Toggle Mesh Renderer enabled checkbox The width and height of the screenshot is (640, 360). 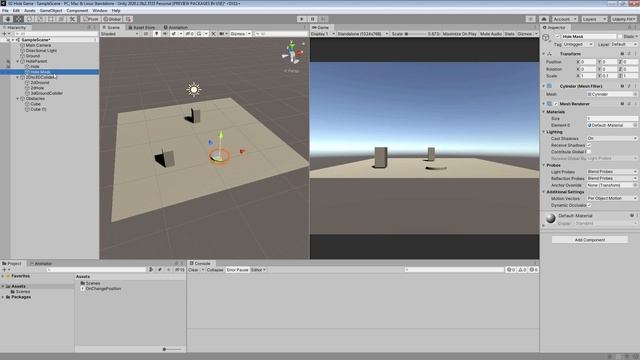pos(556,104)
